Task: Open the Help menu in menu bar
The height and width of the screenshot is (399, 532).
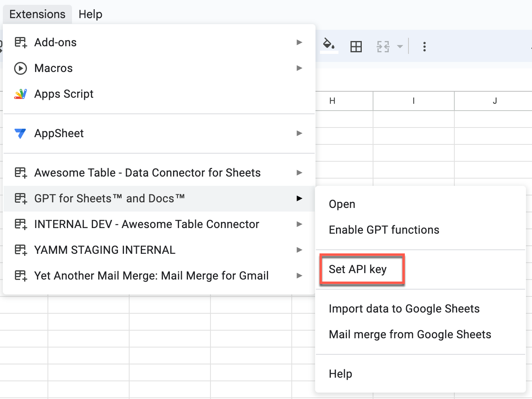Action: click(91, 14)
